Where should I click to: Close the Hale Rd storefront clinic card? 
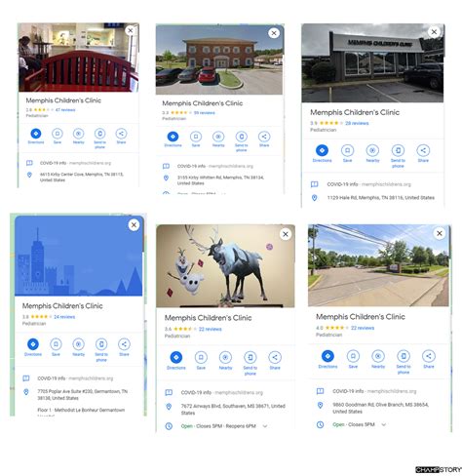(434, 32)
